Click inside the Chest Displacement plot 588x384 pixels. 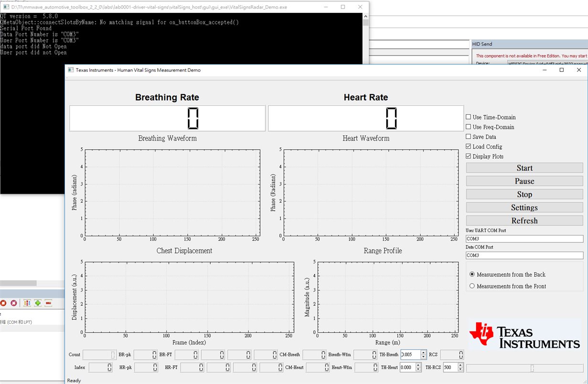[189, 297]
